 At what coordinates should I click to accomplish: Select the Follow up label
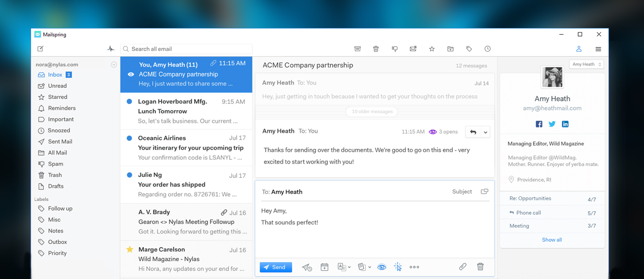60,209
